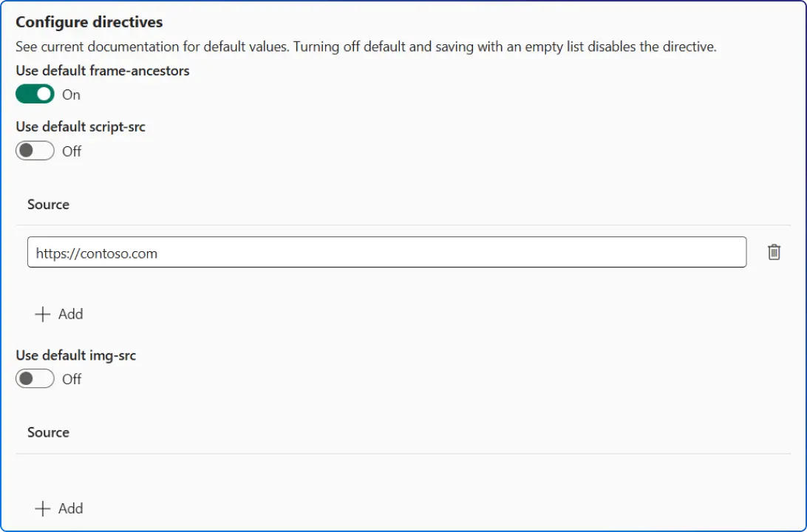Screen dimensions: 807x532
Task: Click the Source label above the contoso field
Action: [x=47, y=204]
